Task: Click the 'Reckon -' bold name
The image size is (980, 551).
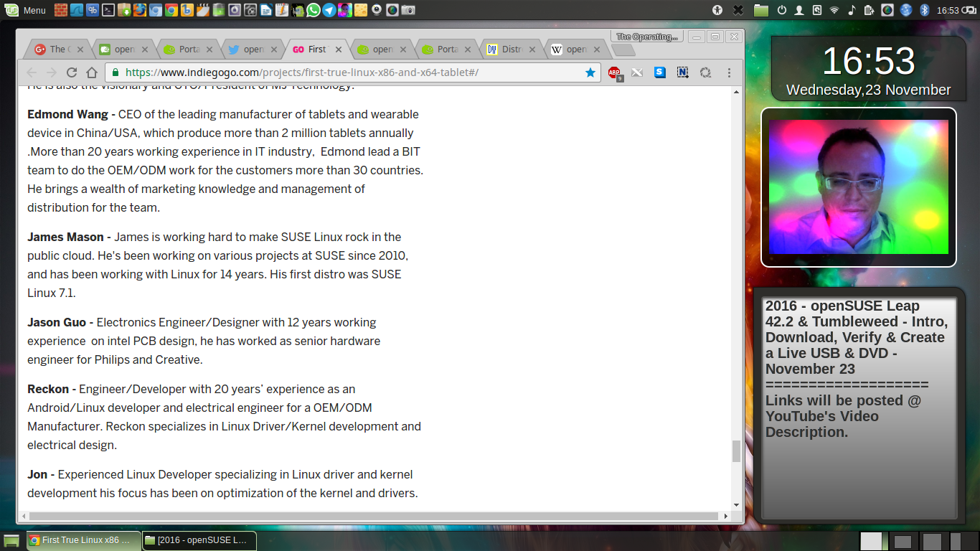Action: pyautogui.click(x=52, y=389)
